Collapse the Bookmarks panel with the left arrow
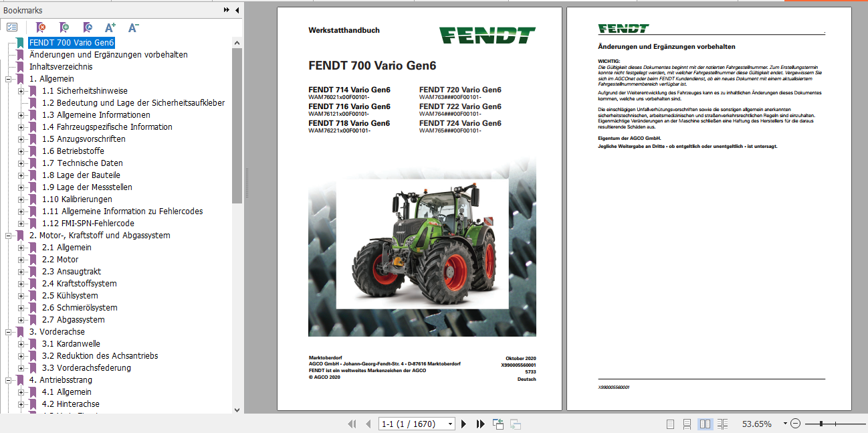The height and width of the screenshot is (433, 868). tap(237, 10)
